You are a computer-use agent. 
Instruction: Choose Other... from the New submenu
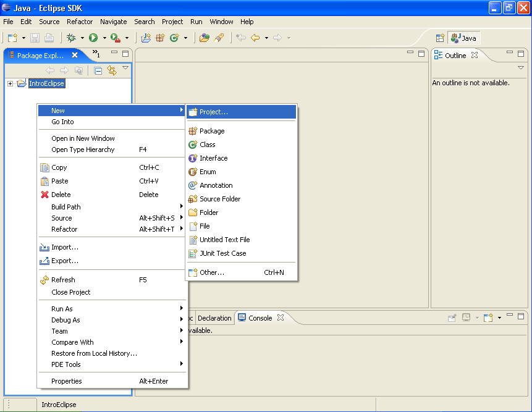click(241, 272)
